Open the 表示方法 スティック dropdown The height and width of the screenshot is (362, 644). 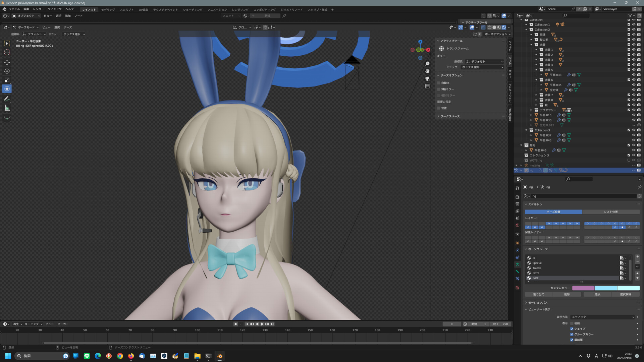[602, 317]
